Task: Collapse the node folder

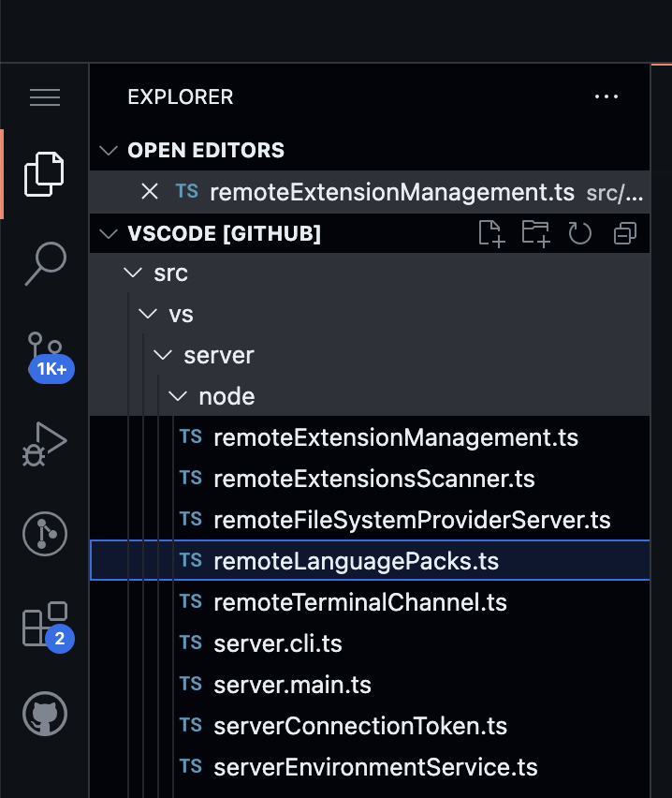Action: coord(178,396)
